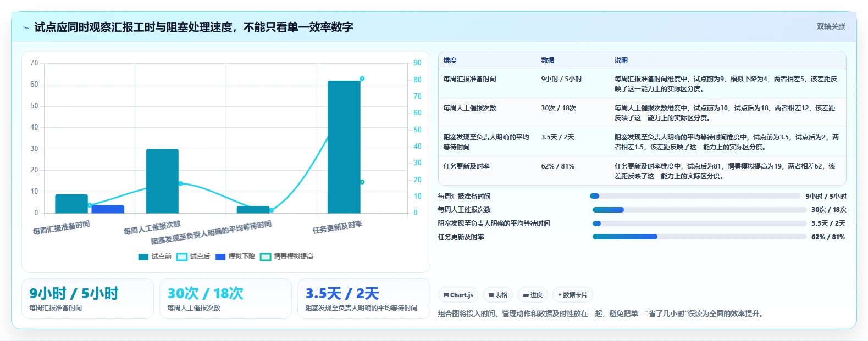Click left axis value 70
The width and height of the screenshot is (868, 341).
pos(34,63)
